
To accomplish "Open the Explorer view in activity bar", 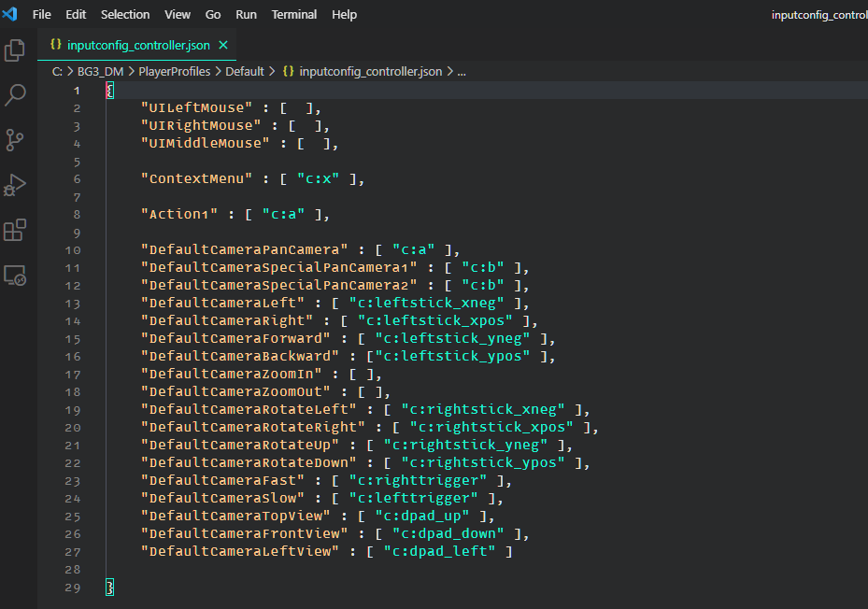I will pyautogui.click(x=15, y=50).
